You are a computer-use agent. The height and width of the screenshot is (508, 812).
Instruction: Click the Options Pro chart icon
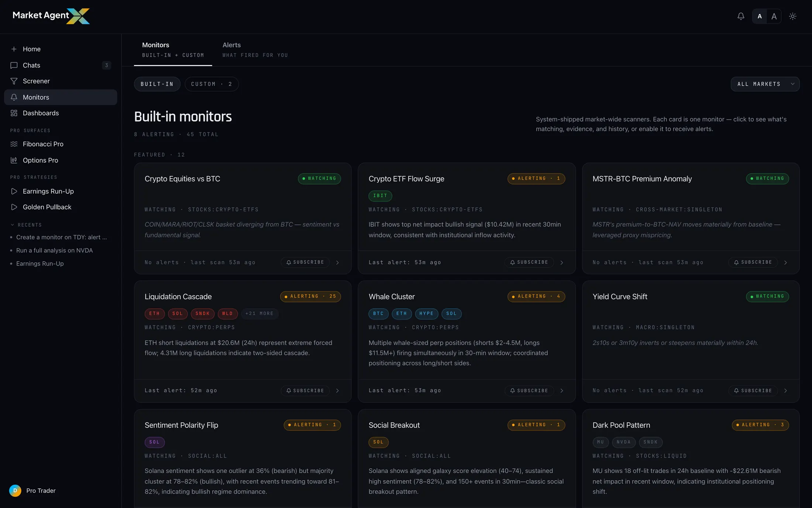(x=14, y=160)
